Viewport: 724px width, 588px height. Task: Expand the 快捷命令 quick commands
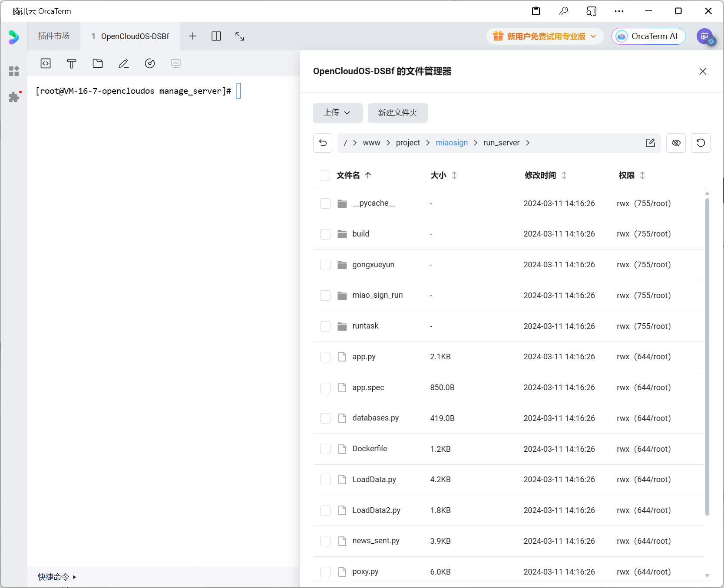(57, 577)
